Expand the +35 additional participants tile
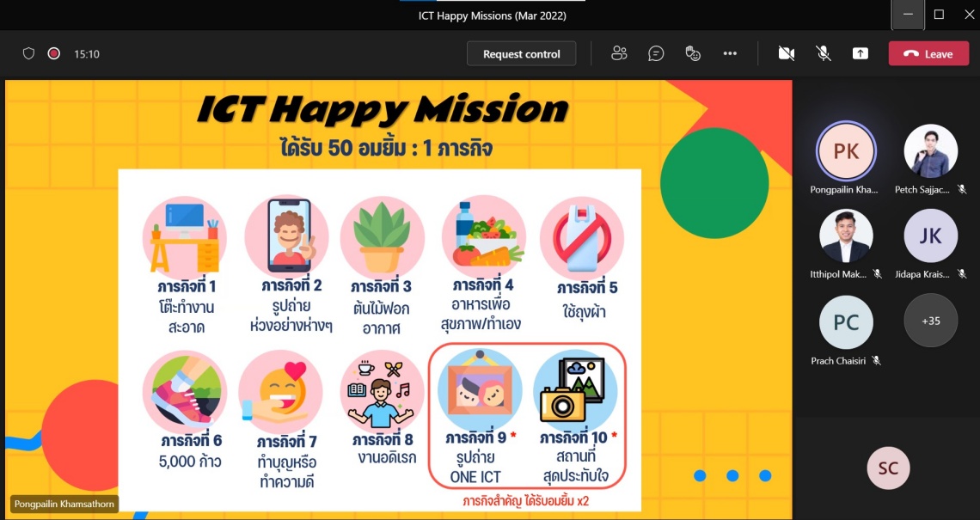Screen dimensions: 980x520 coord(930,321)
